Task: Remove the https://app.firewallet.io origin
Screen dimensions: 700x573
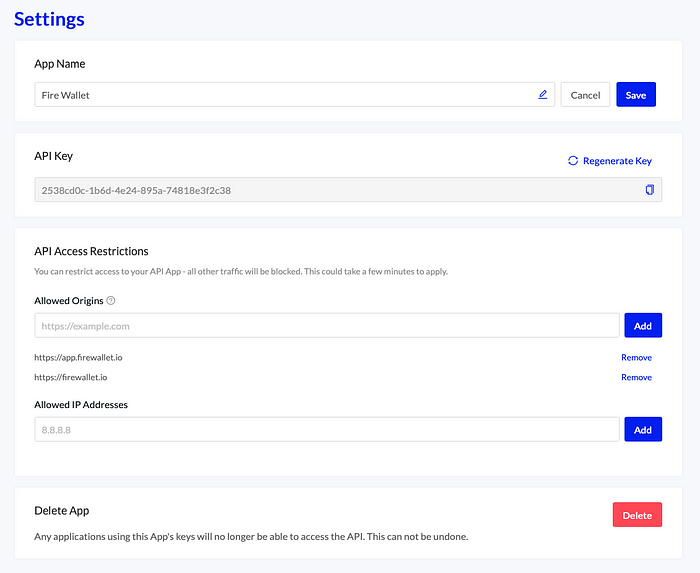Action: pyautogui.click(x=636, y=357)
